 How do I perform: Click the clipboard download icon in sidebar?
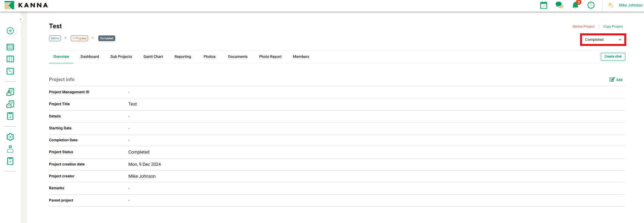point(10,116)
